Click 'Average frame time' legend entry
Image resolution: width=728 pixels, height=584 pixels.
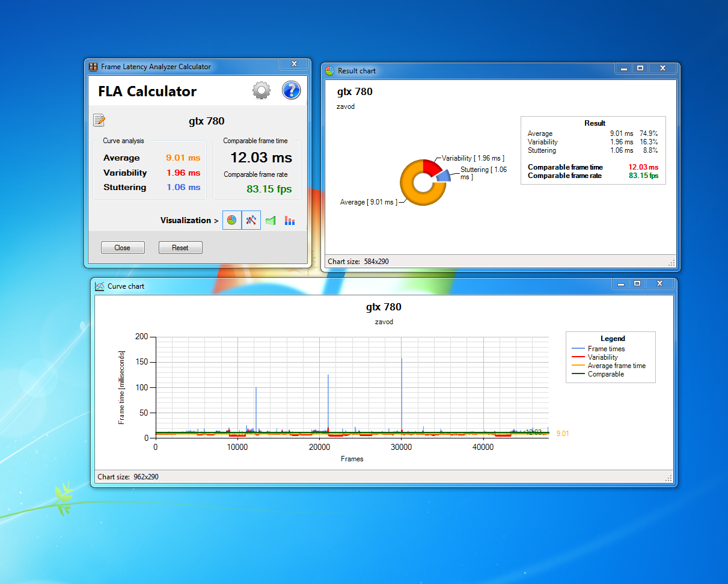pyautogui.click(x=617, y=366)
